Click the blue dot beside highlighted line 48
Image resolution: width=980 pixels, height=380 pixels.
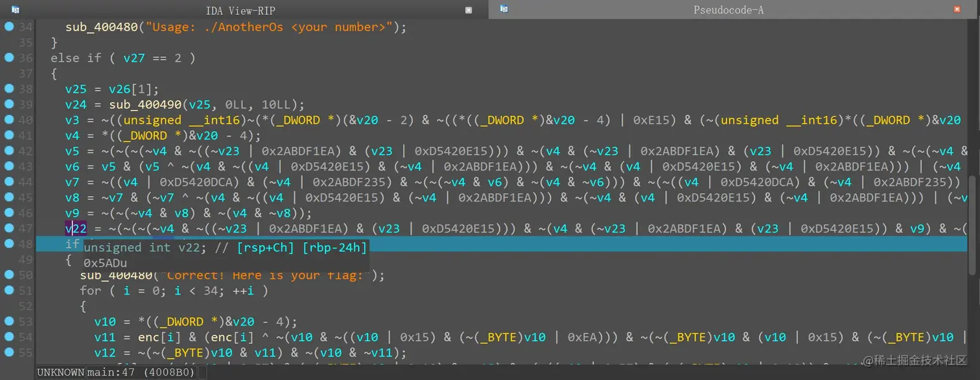point(8,244)
